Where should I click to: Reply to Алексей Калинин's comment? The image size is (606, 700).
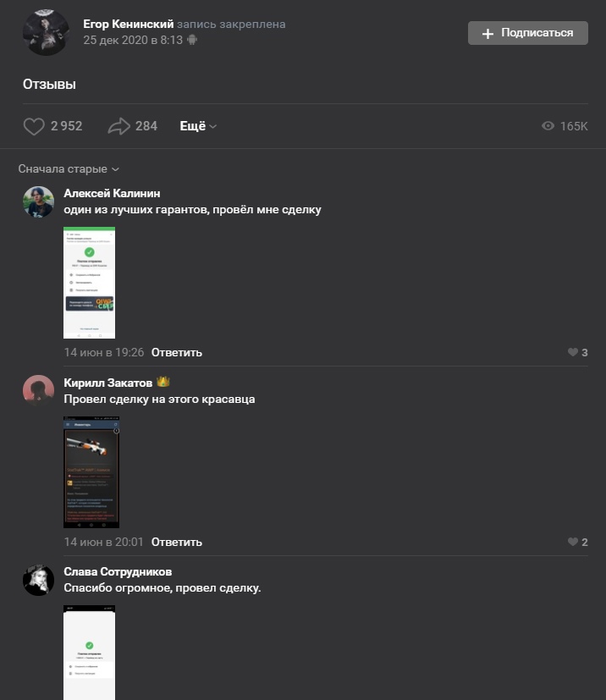click(x=177, y=352)
